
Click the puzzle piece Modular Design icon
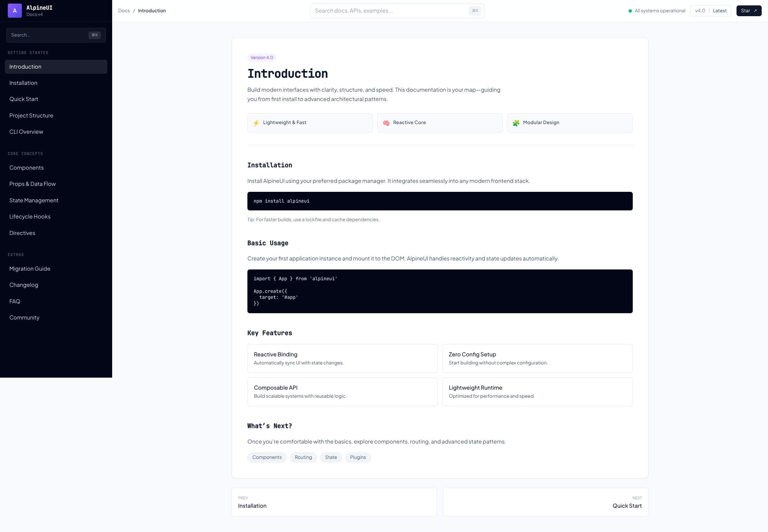pos(516,123)
